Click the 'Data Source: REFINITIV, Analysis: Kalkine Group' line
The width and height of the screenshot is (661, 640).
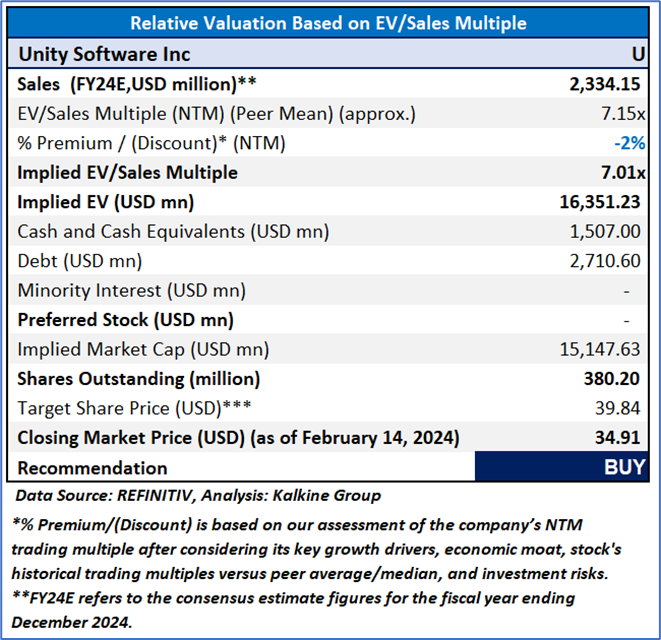pyautogui.click(x=198, y=496)
